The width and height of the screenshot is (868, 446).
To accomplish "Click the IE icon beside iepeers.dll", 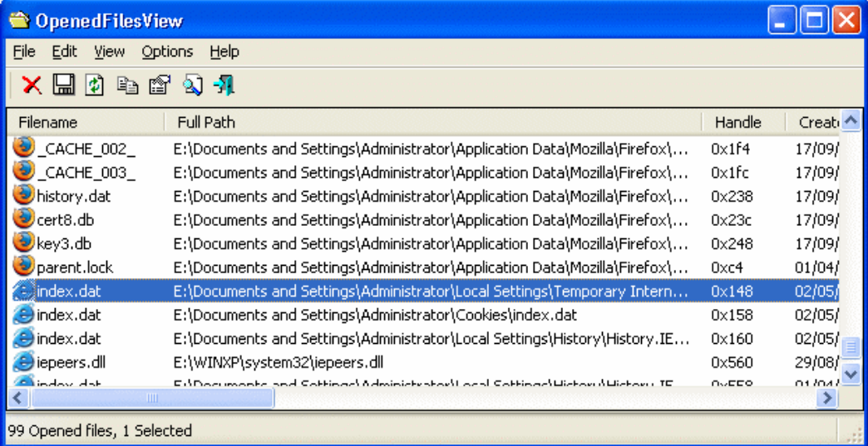I will coord(23,362).
